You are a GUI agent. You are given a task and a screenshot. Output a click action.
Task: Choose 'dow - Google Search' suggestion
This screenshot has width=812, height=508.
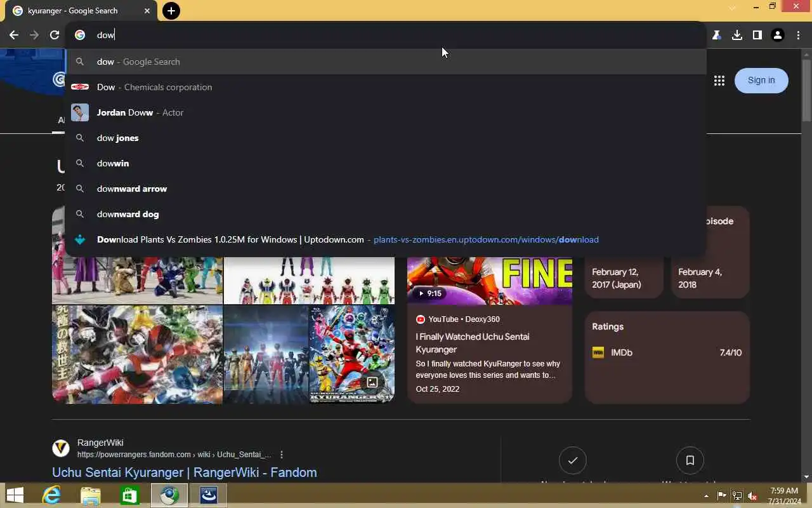tap(386, 62)
